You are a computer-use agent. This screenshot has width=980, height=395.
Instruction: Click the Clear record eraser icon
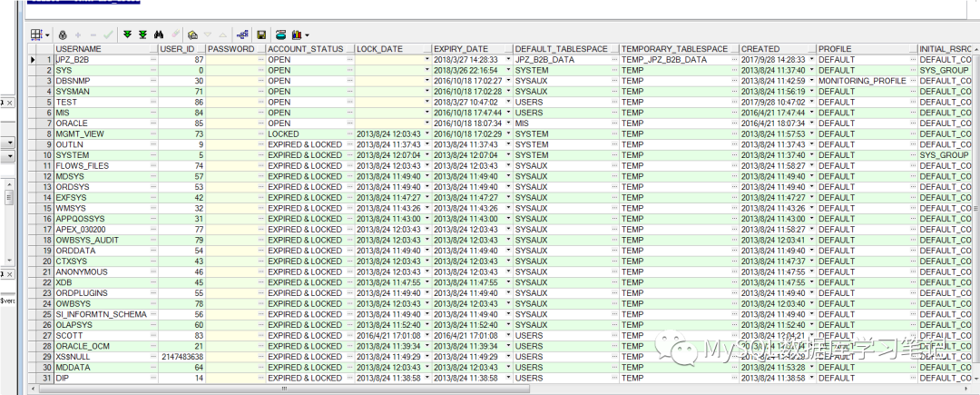click(x=175, y=35)
